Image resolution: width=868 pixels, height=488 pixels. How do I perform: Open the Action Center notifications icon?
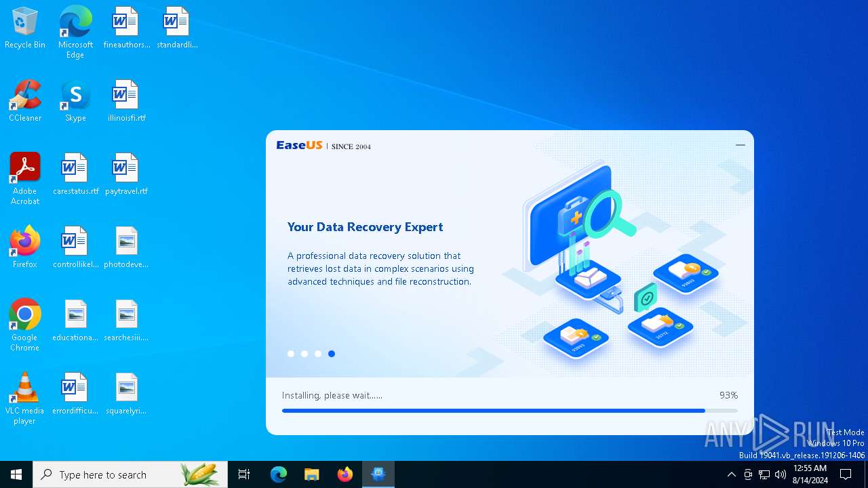pos(846,474)
